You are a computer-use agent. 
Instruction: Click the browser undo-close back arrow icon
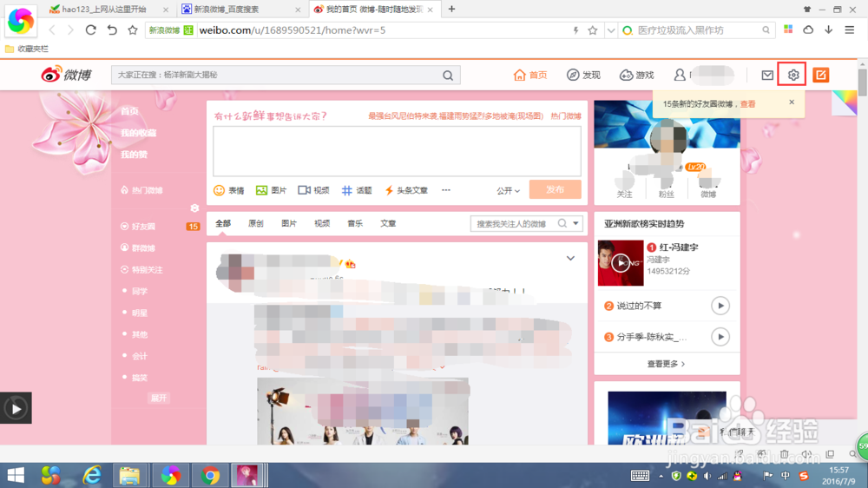click(112, 30)
